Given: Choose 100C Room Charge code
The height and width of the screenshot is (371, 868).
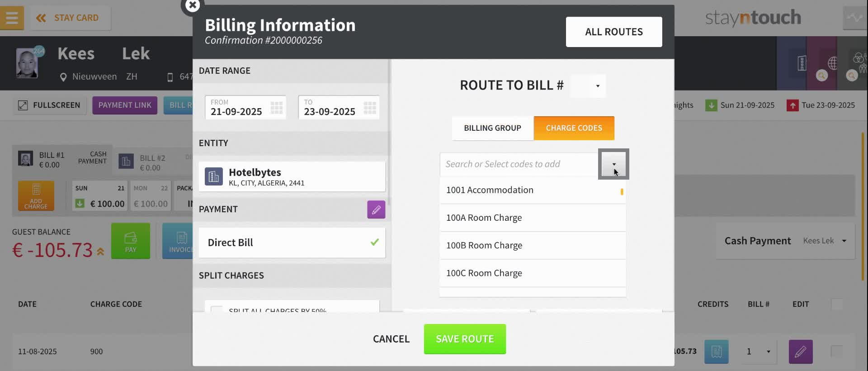Looking at the screenshot, I should click(x=533, y=273).
